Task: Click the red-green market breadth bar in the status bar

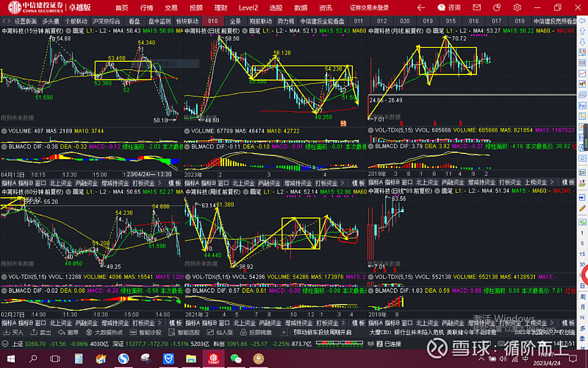Action: tap(340, 343)
